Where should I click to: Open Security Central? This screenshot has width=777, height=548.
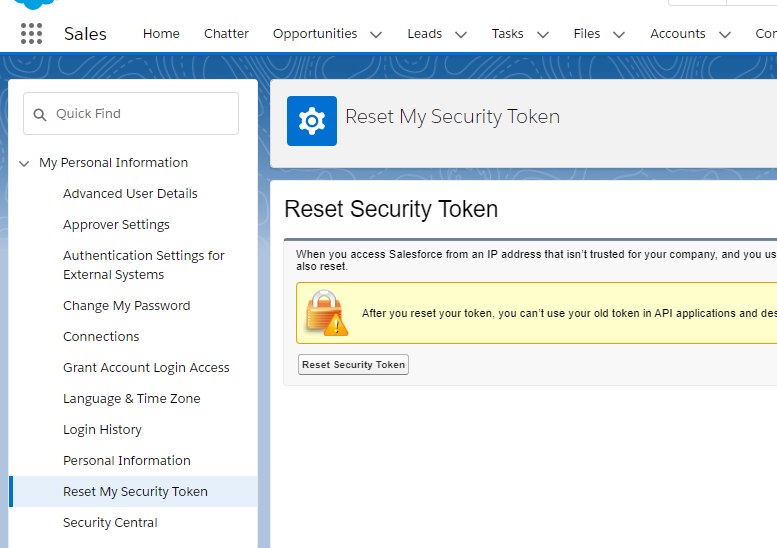[110, 522]
